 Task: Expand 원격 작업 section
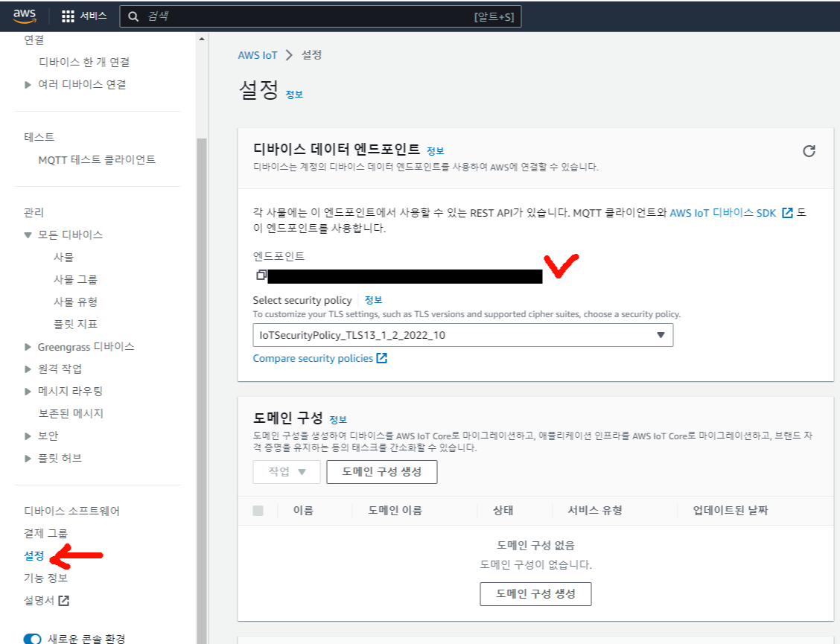(28, 369)
